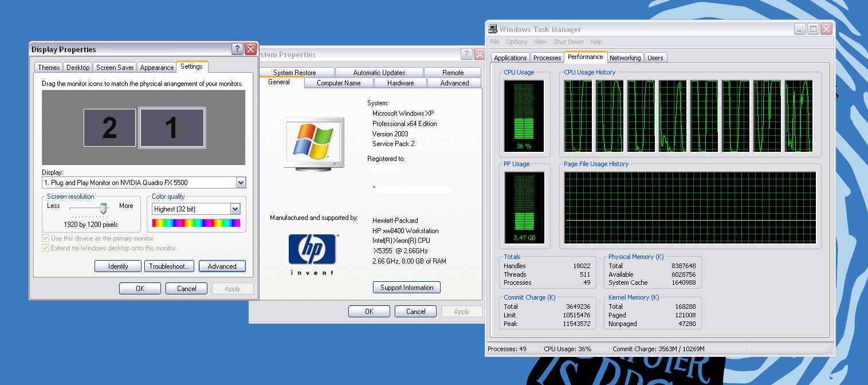Click the Screen resolution slider handle
868x385 pixels.
(104, 209)
